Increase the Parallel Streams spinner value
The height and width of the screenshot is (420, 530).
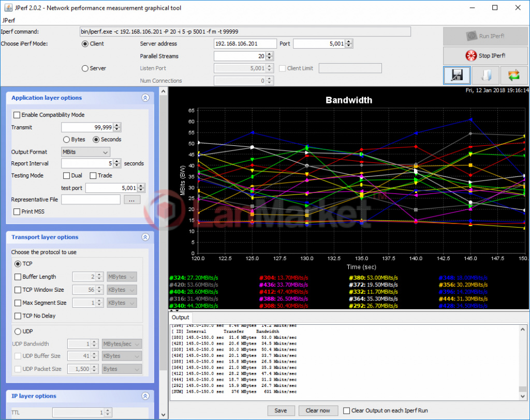click(x=270, y=54)
